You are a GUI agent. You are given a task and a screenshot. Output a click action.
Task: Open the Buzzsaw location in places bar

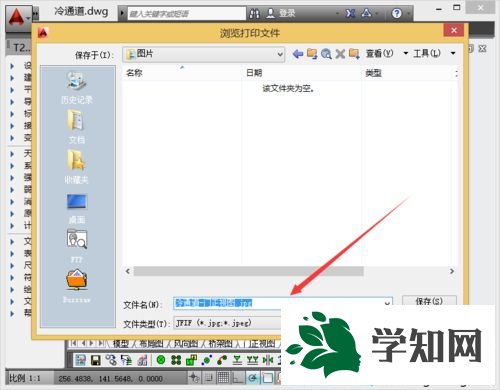(x=77, y=286)
